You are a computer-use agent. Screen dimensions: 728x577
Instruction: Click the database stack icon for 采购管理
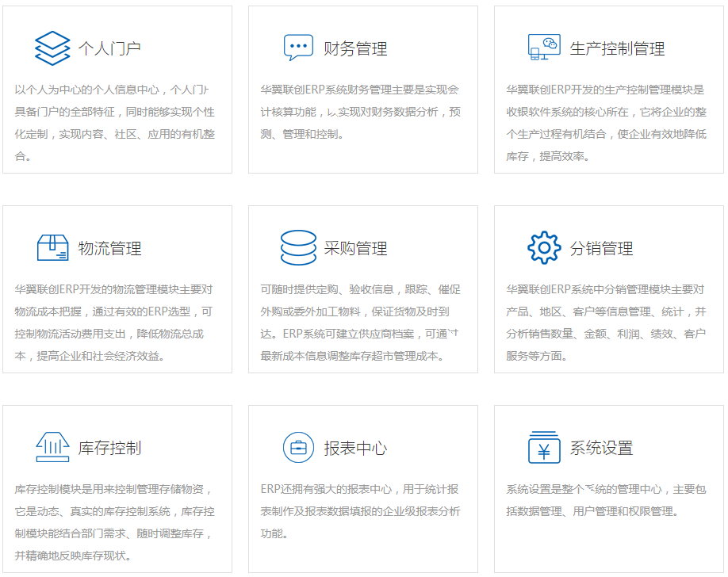(x=298, y=247)
